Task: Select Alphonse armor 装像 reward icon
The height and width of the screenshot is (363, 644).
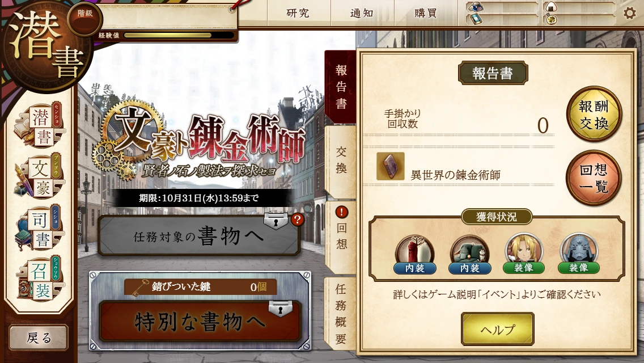Action: (x=578, y=254)
